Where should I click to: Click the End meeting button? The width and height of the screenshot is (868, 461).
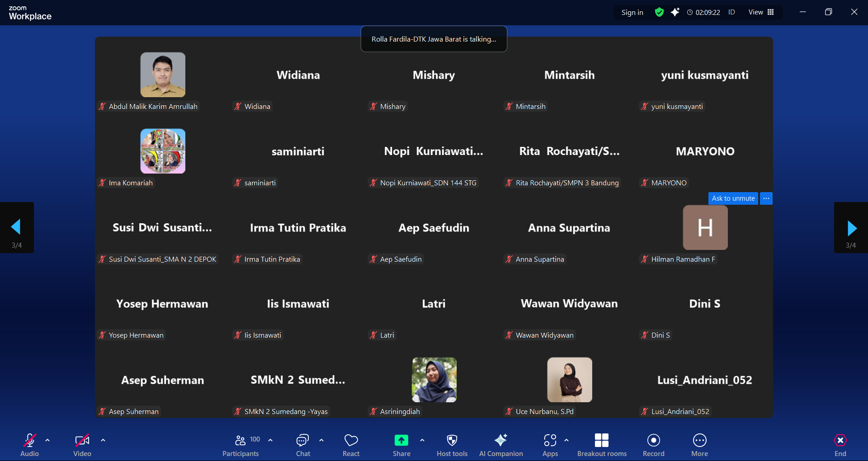[840, 445]
